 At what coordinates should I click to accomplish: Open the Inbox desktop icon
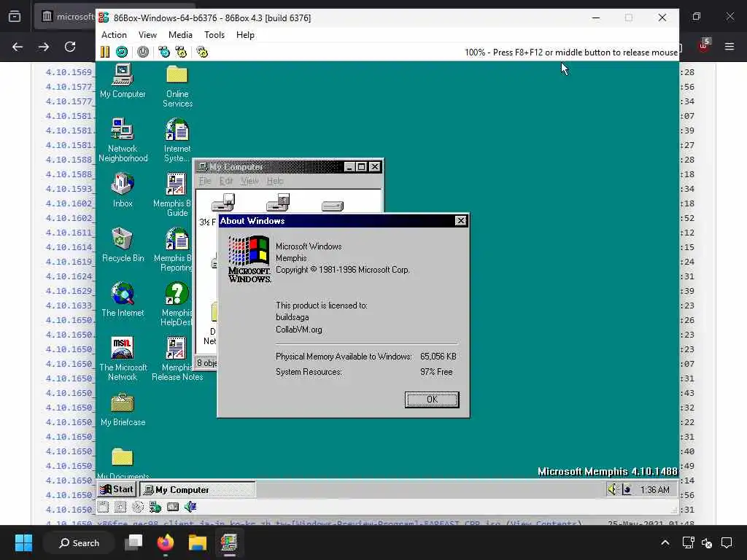(123, 190)
